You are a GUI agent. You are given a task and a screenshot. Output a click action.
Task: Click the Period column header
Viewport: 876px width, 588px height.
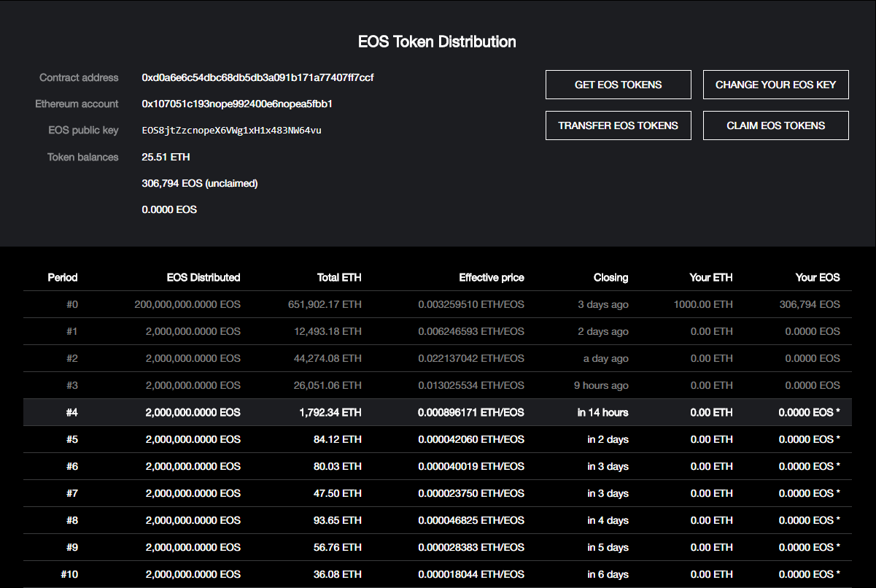(63, 277)
